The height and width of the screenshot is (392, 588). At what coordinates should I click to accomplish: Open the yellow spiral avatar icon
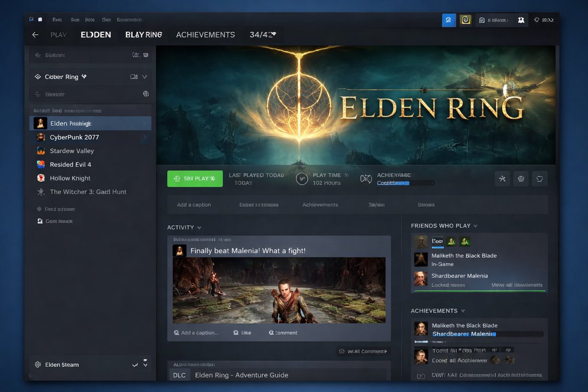click(465, 20)
